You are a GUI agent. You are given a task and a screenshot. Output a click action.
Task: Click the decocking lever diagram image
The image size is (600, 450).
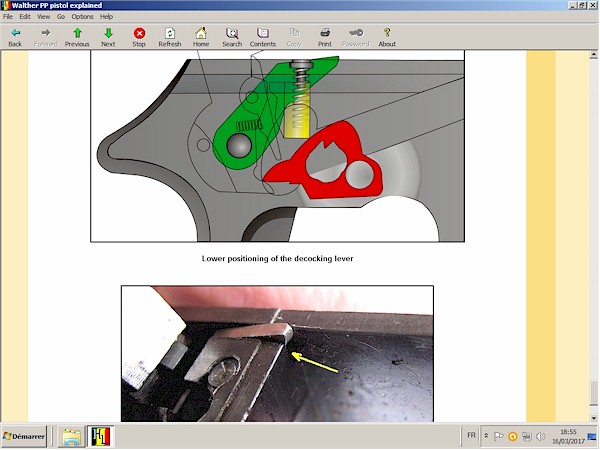tap(277, 146)
